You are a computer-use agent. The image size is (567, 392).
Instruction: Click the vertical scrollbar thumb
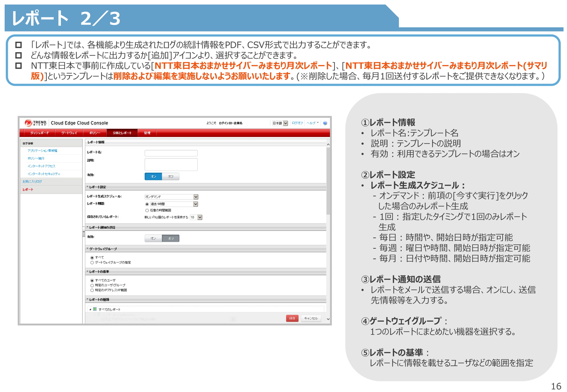tap(328, 181)
